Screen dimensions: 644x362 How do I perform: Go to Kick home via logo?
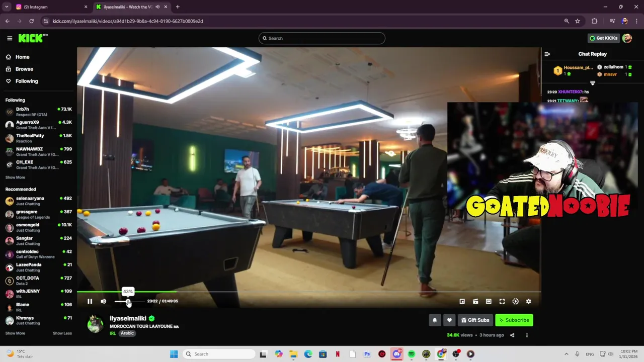click(33, 38)
